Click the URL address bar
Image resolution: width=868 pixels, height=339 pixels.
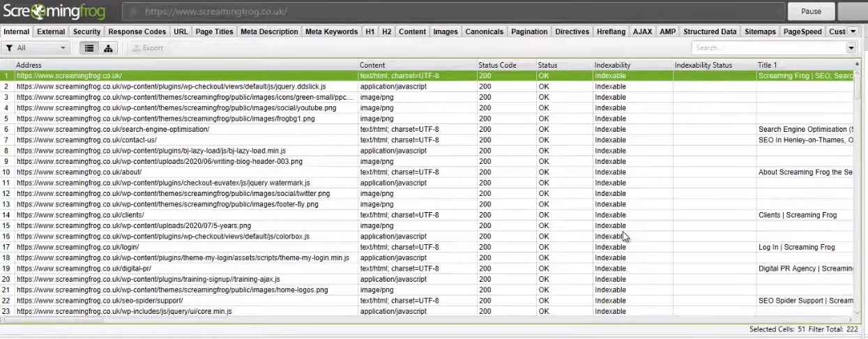click(x=453, y=11)
